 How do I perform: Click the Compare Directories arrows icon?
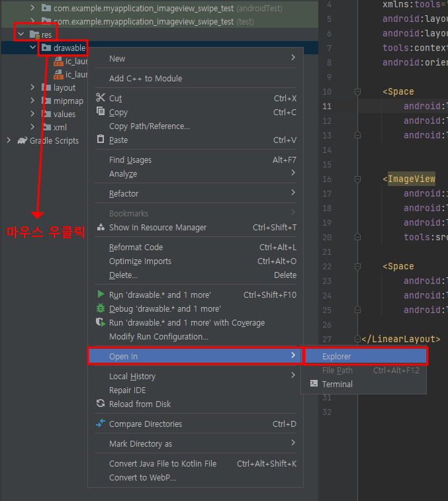101,423
